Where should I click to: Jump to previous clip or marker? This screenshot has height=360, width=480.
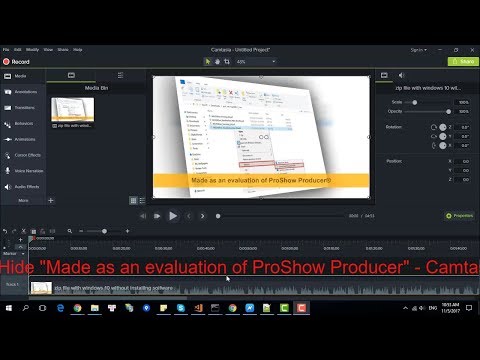(x=189, y=216)
